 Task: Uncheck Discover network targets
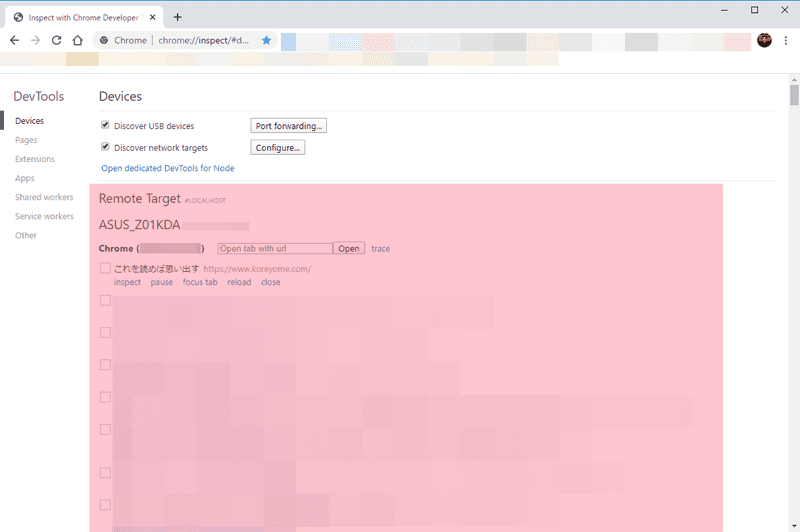coord(105,147)
